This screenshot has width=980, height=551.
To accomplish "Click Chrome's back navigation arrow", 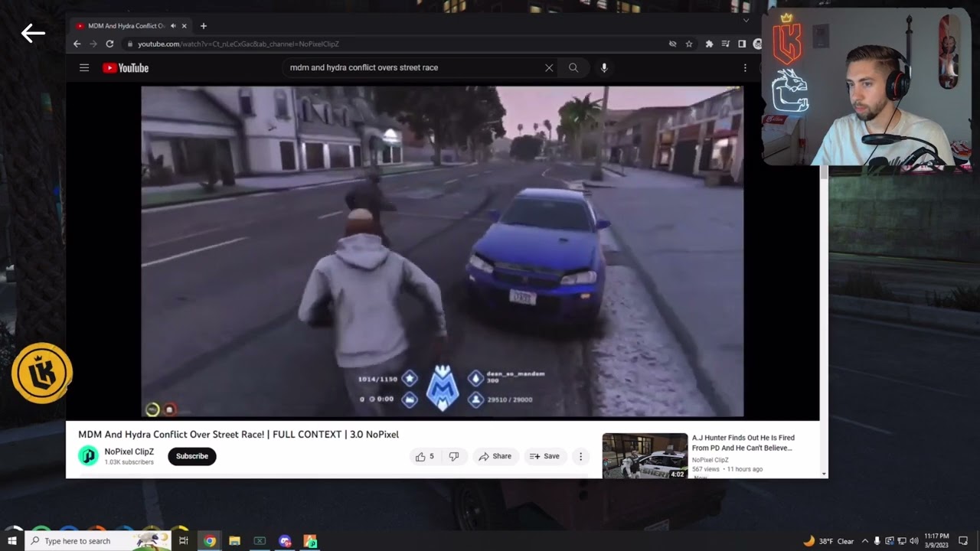I will point(77,44).
